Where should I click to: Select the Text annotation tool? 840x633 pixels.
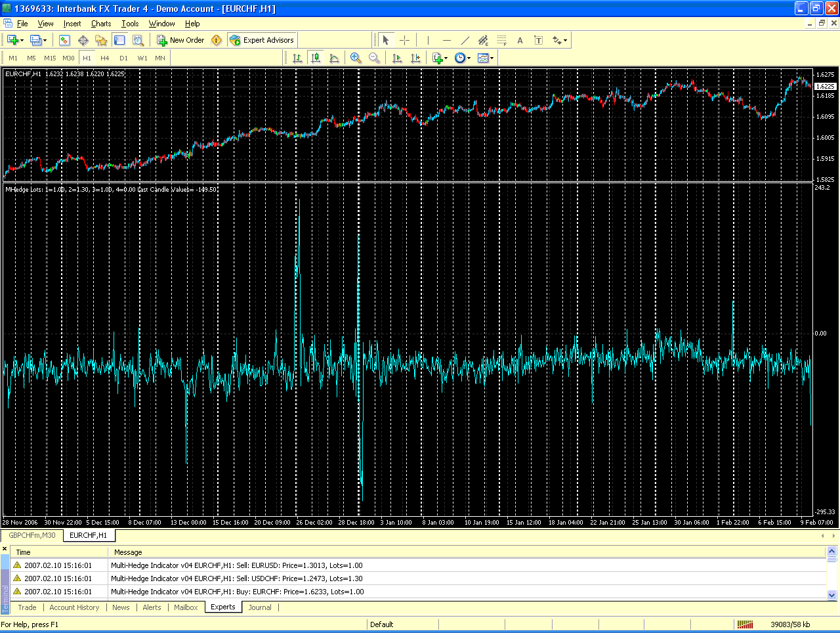point(520,39)
